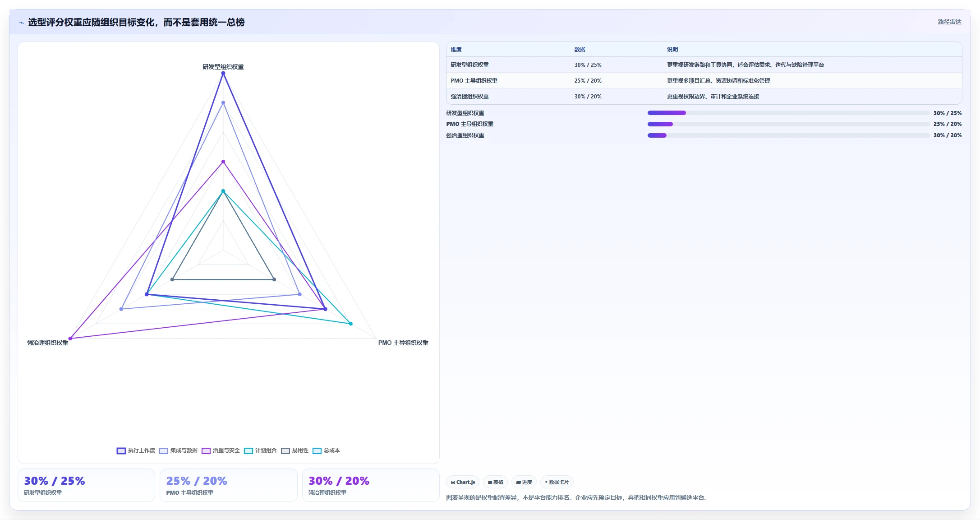Click the 数据卡片 tag chip

pos(557,482)
